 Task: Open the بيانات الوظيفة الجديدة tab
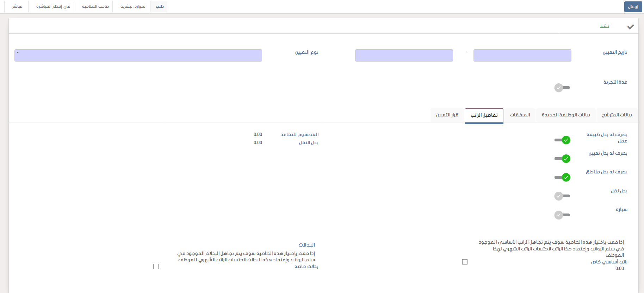pyautogui.click(x=565, y=115)
